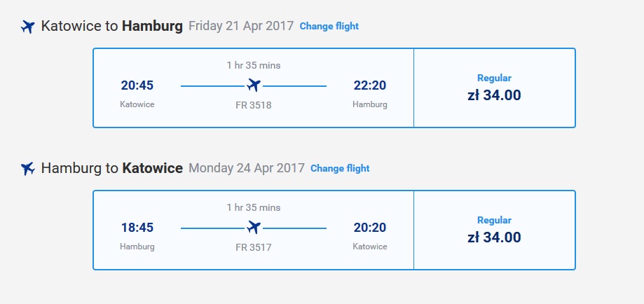This screenshot has width=644, height=304.
Task: Select the Regular fare on the FR 3518 flight
Action: point(495,88)
